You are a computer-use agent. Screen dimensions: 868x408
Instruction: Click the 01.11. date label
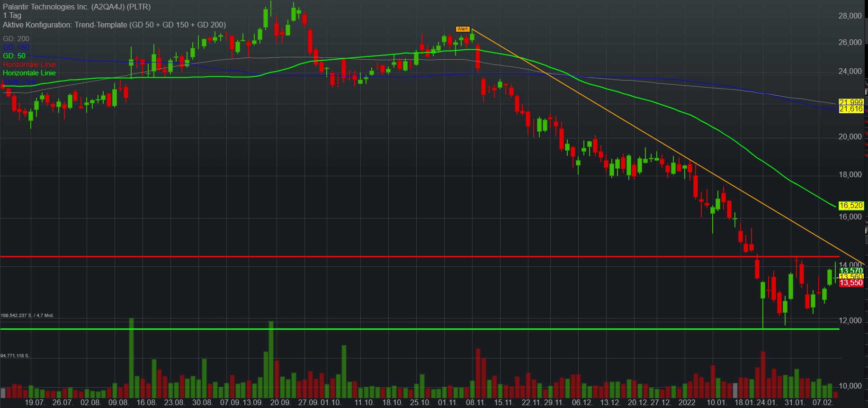(x=448, y=403)
